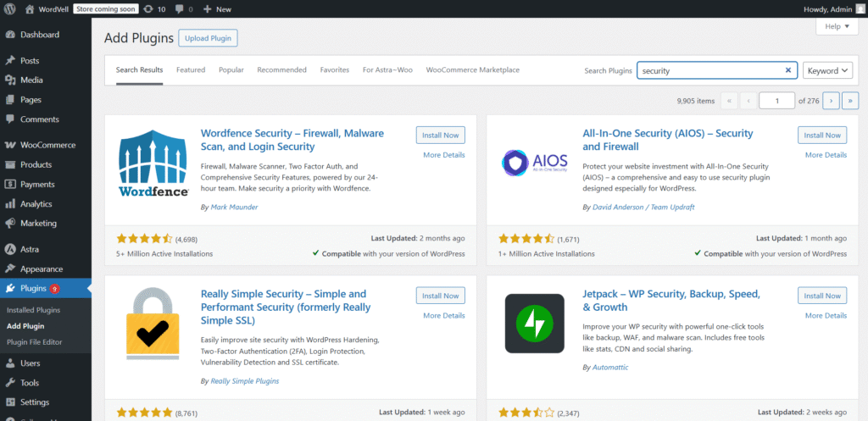868x421 pixels.
Task: Install All-In-One Security plugin
Action: click(x=822, y=135)
